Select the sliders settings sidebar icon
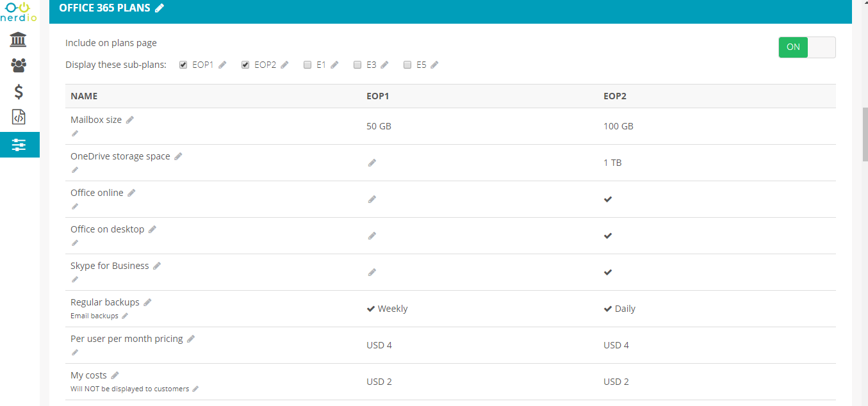Viewport: 868px width, 406px height. pyautogui.click(x=19, y=145)
